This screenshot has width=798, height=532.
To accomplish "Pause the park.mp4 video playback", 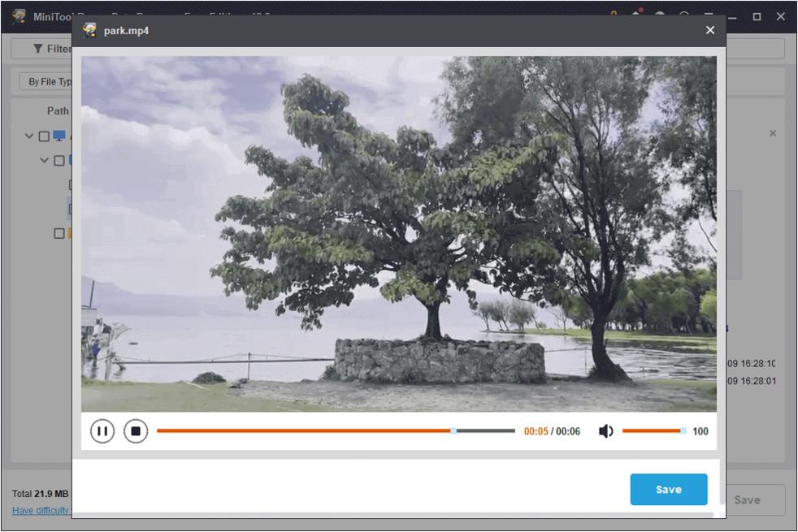I will tap(102, 431).
